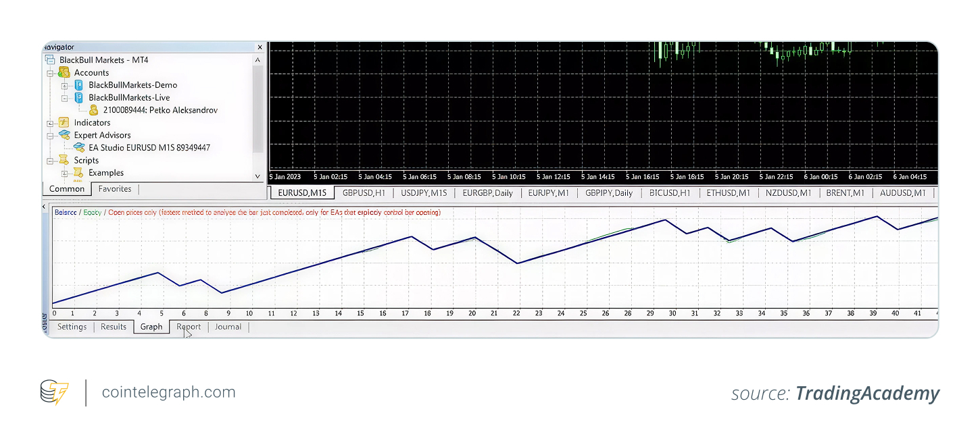
Task: Expand the Examples node
Action: coord(65,172)
